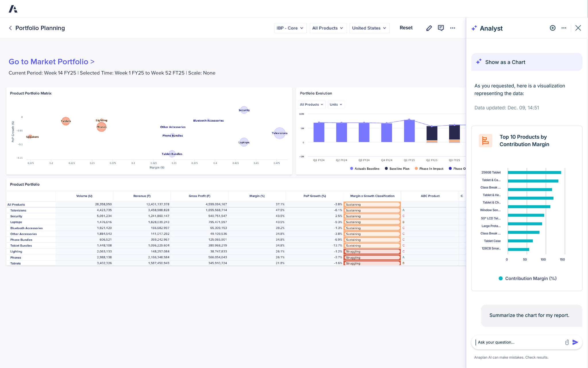Open the United States location dropdown
Image resolution: width=588 pixels, height=368 pixels.
pyautogui.click(x=369, y=28)
